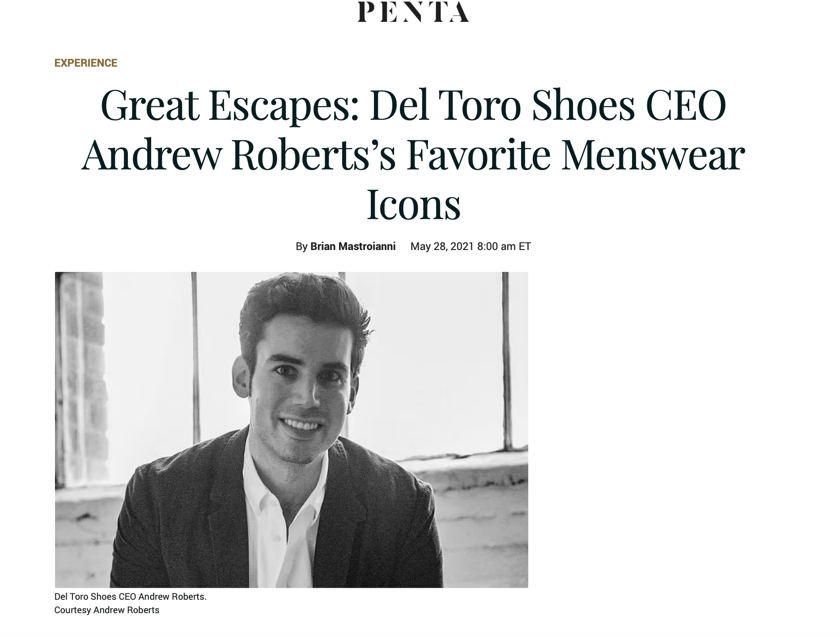Click "Great Escapes:" in the headline
Viewport: 840px width, 636px height.
point(230,106)
